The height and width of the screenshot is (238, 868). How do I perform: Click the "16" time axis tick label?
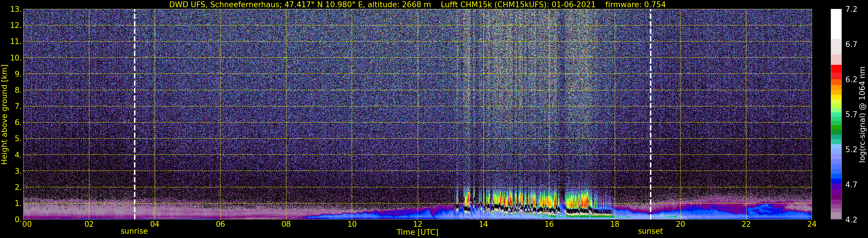tap(549, 224)
